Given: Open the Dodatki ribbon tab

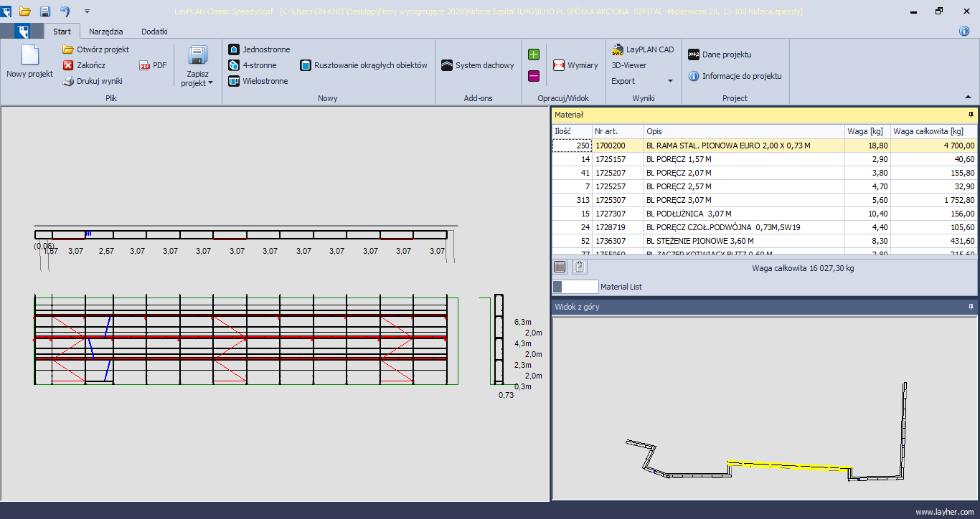Looking at the screenshot, I should point(154,32).
